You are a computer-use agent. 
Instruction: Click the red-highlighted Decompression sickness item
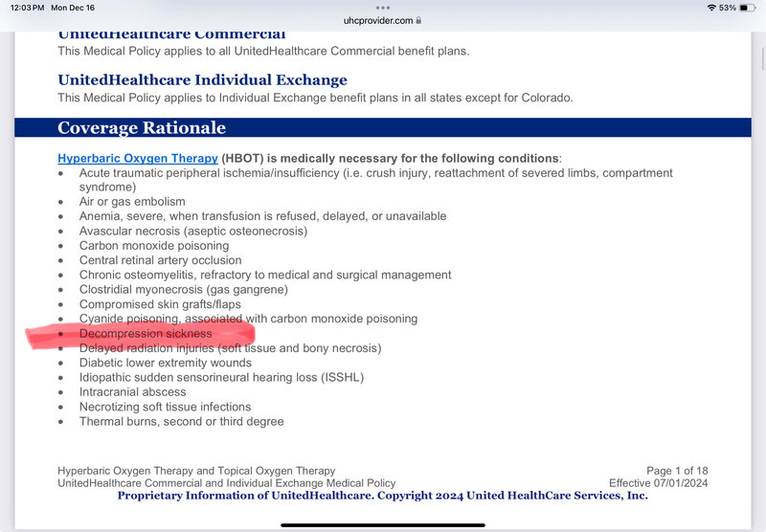click(146, 334)
